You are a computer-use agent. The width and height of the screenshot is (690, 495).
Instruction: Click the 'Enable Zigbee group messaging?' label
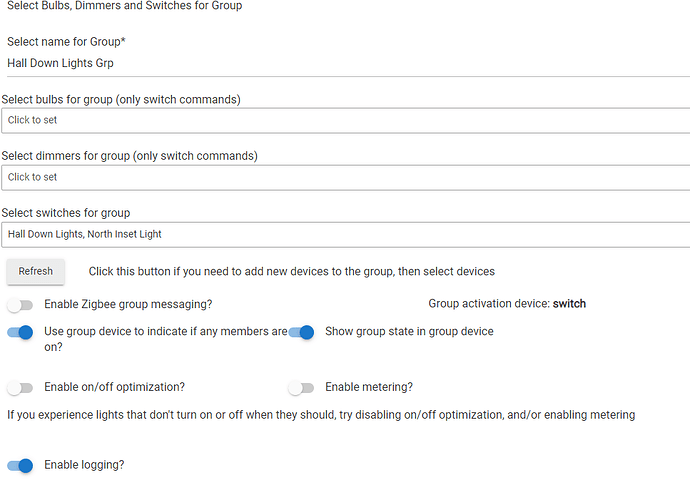128,304
